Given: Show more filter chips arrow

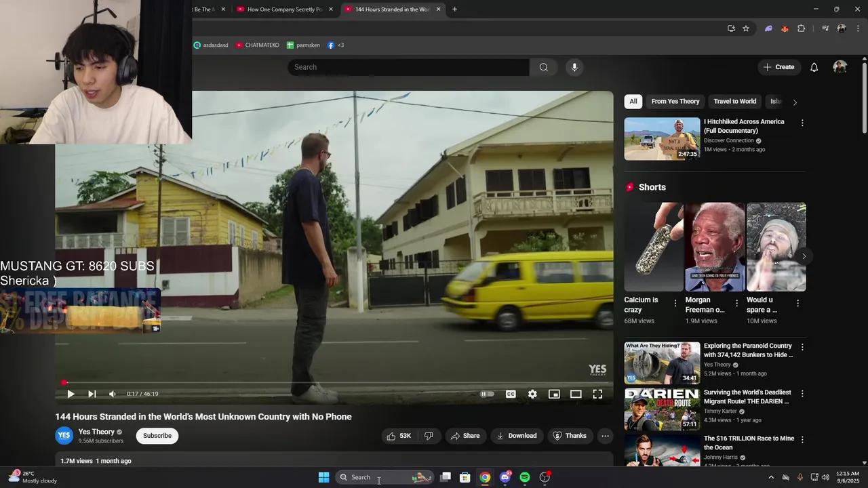Looking at the screenshot, I should tap(795, 102).
